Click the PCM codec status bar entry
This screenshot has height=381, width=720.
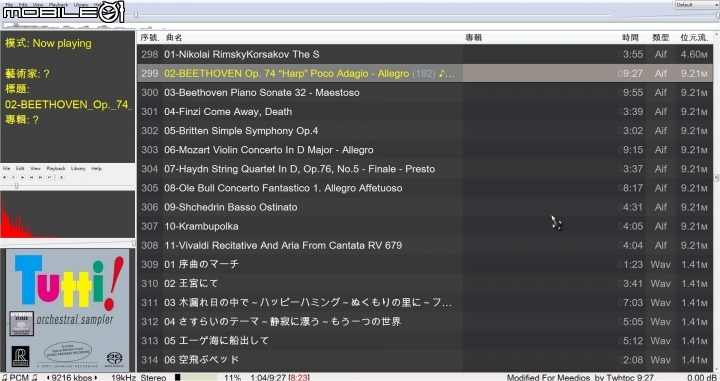pos(19,377)
